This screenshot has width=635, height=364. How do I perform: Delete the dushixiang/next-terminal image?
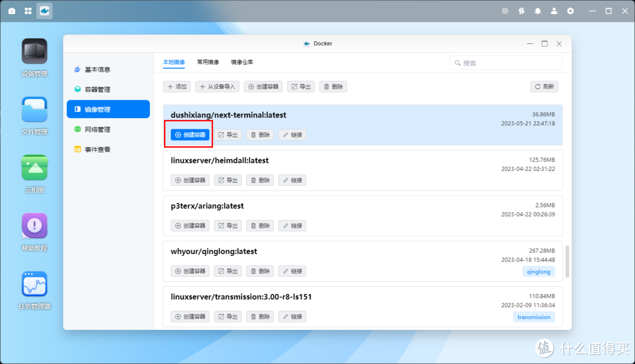[260, 135]
